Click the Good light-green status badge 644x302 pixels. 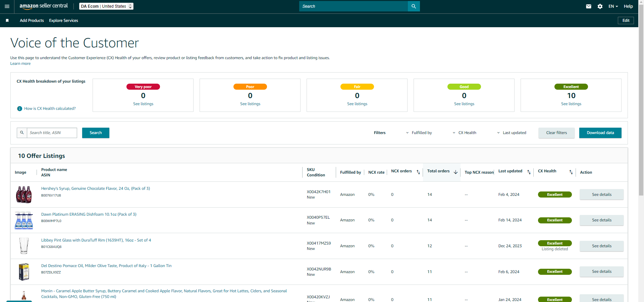tap(464, 87)
